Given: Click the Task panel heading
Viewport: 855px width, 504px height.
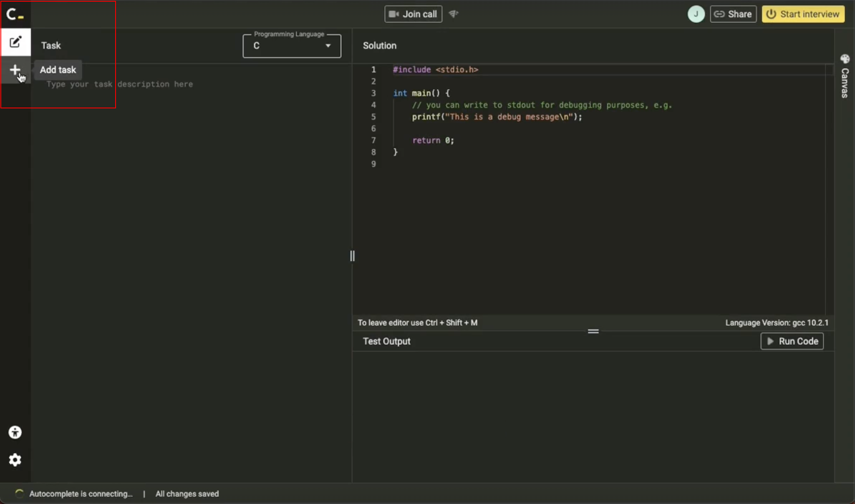Looking at the screenshot, I should pyautogui.click(x=51, y=45).
